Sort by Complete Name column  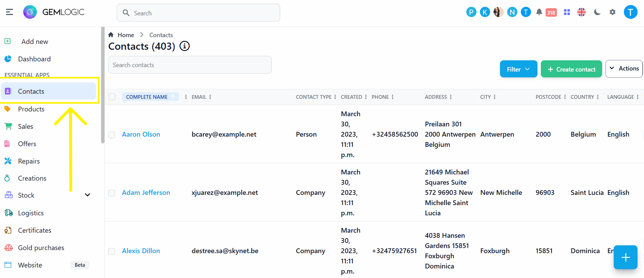pos(150,97)
